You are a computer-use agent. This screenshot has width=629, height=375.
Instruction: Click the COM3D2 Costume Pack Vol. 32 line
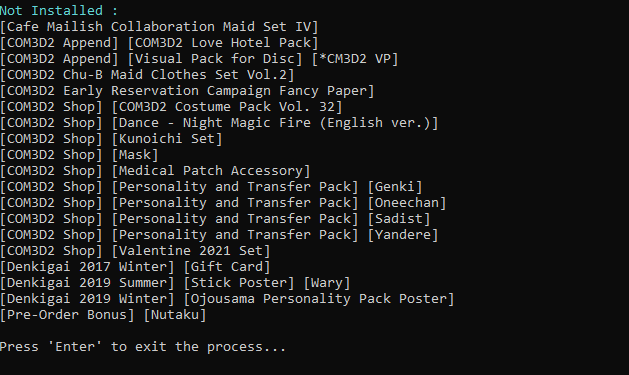[171, 107]
